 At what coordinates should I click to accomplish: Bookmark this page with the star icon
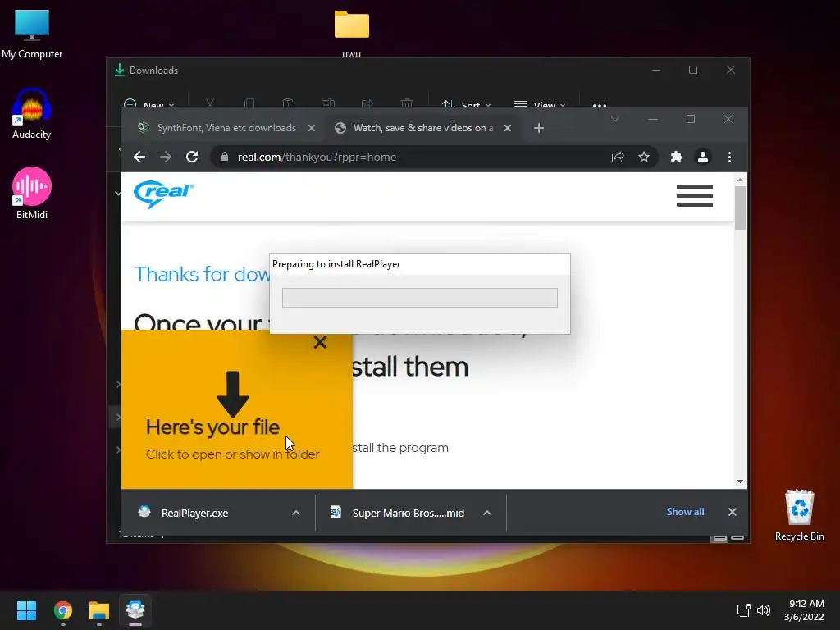click(x=644, y=157)
